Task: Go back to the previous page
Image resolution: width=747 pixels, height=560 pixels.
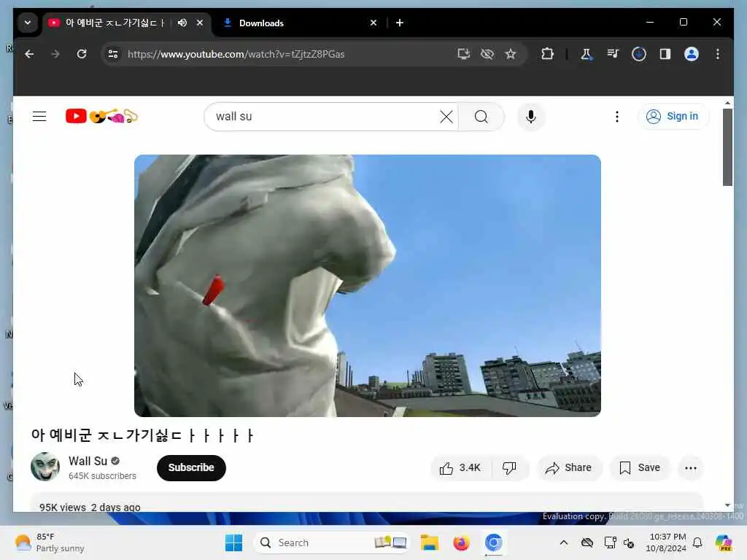Action: tap(29, 54)
